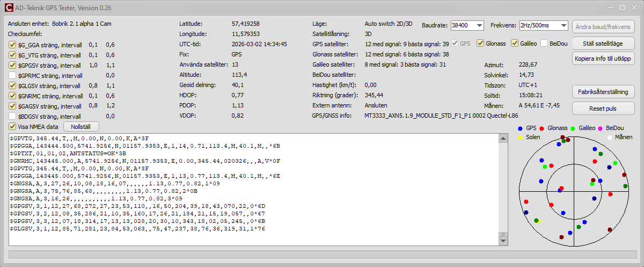Click the yellow Solen legend dot
Screen dimensions: 644x267
pos(520,138)
